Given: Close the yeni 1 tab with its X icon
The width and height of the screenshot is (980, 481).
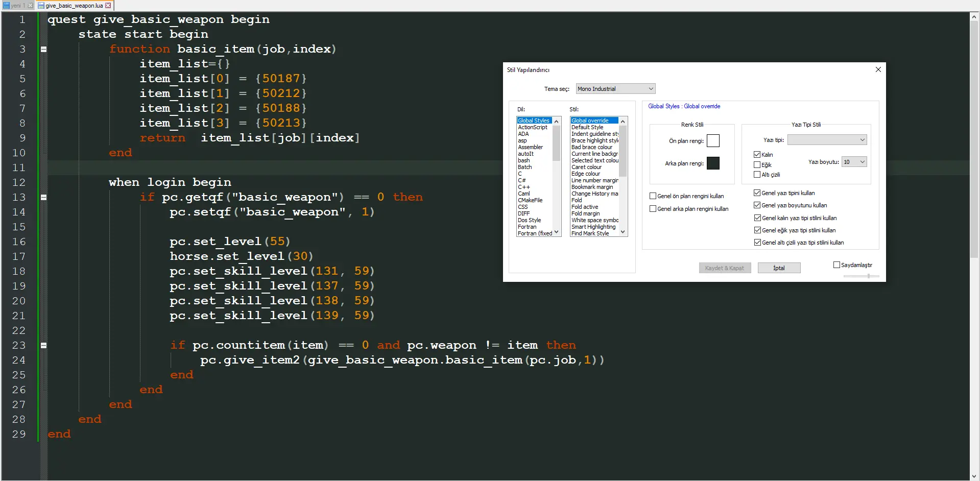Looking at the screenshot, I should click(30, 6).
